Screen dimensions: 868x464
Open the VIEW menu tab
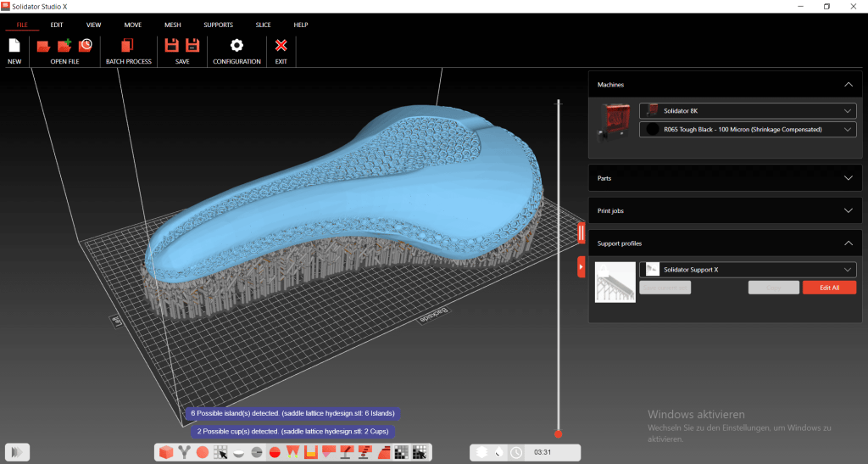click(x=93, y=25)
